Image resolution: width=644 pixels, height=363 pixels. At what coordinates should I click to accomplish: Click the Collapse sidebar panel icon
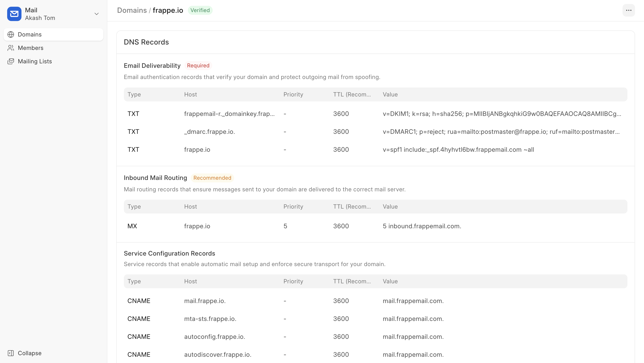click(x=11, y=353)
